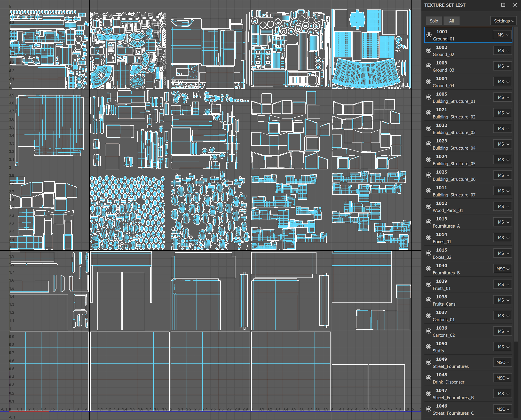This screenshot has height=420, width=521.
Task: Hide the Building_Structure_01 texture set
Action: click(429, 97)
